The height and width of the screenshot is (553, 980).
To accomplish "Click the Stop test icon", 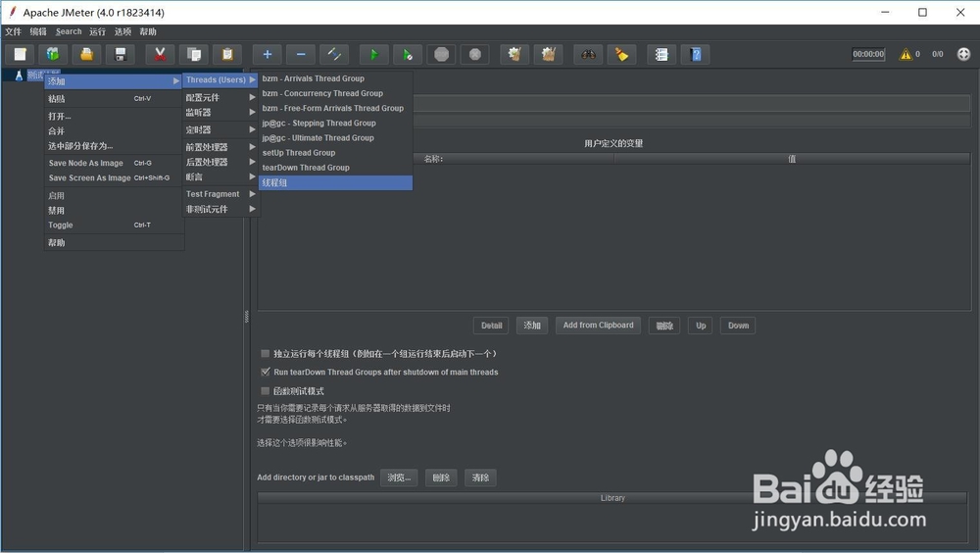I will (x=441, y=55).
